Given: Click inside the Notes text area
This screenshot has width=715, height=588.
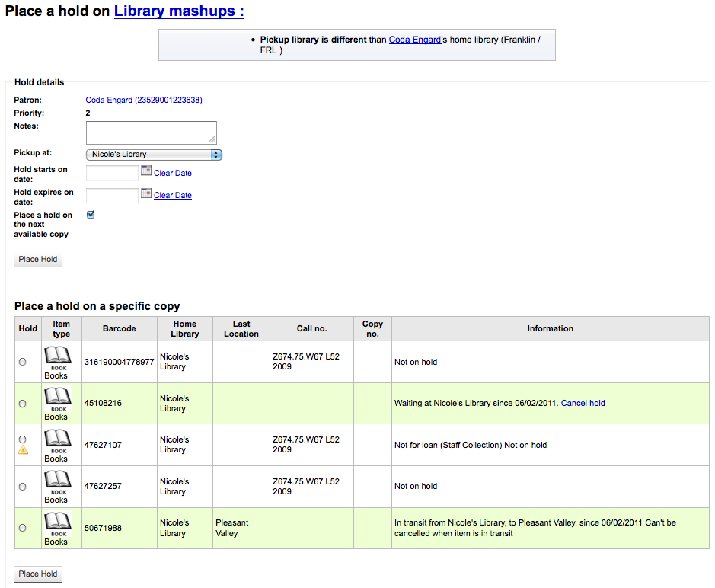Looking at the screenshot, I should [152, 133].
